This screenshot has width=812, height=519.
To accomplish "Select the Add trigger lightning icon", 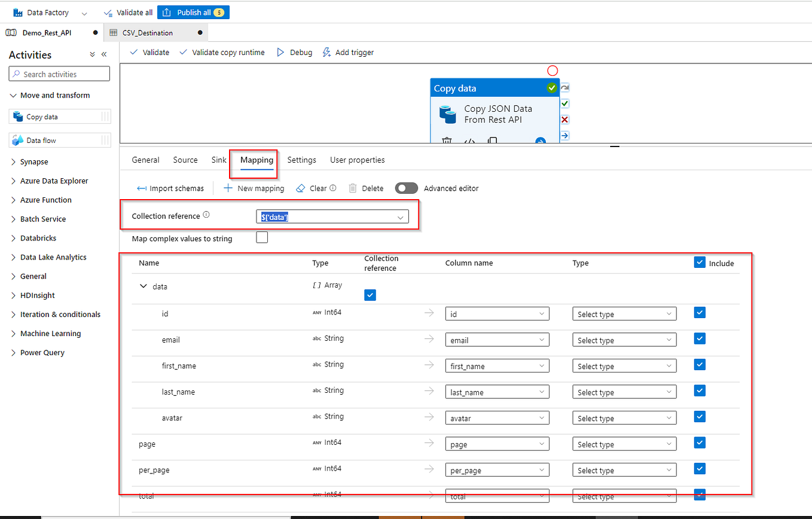I will point(326,52).
